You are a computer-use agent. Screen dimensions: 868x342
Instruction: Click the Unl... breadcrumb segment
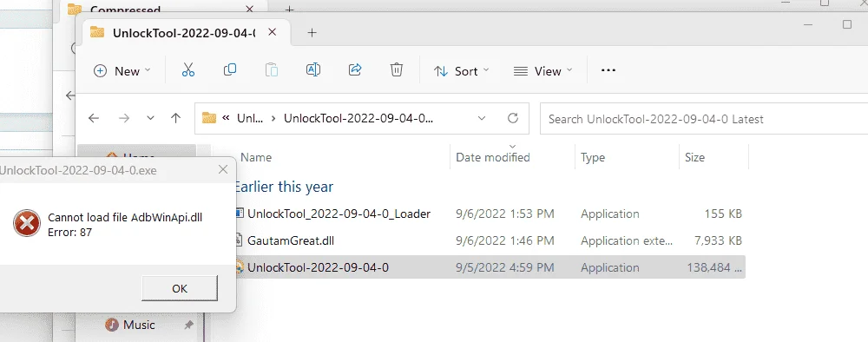(x=250, y=118)
